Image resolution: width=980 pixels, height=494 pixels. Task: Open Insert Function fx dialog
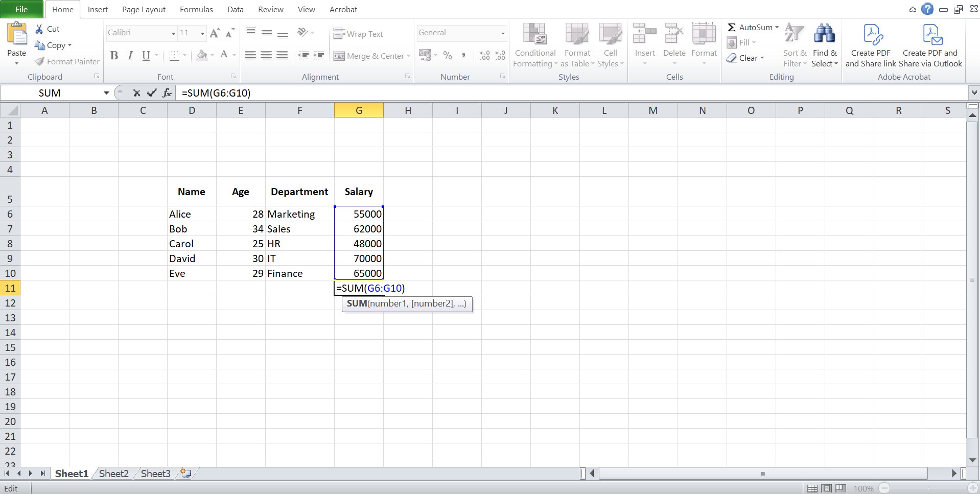(x=167, y=93)
